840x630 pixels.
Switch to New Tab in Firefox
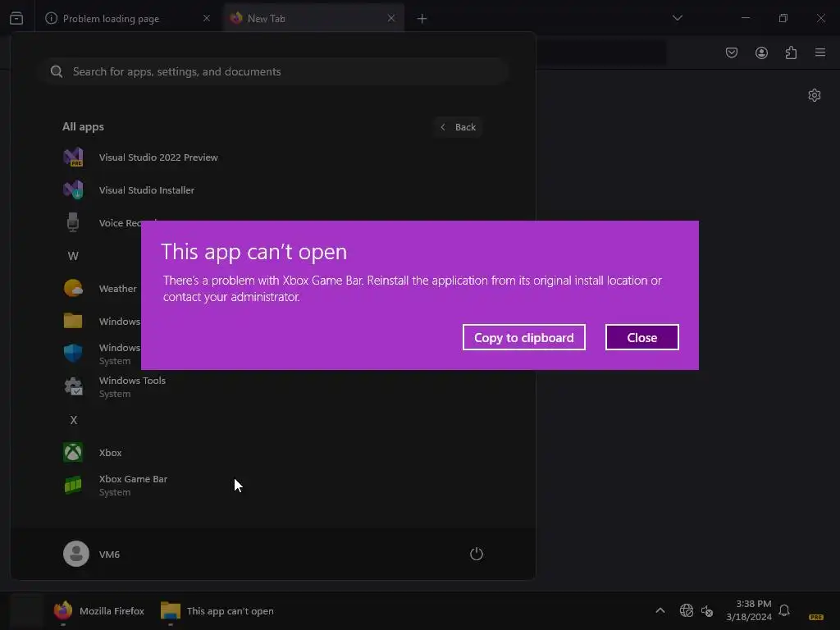pos(314,18)
